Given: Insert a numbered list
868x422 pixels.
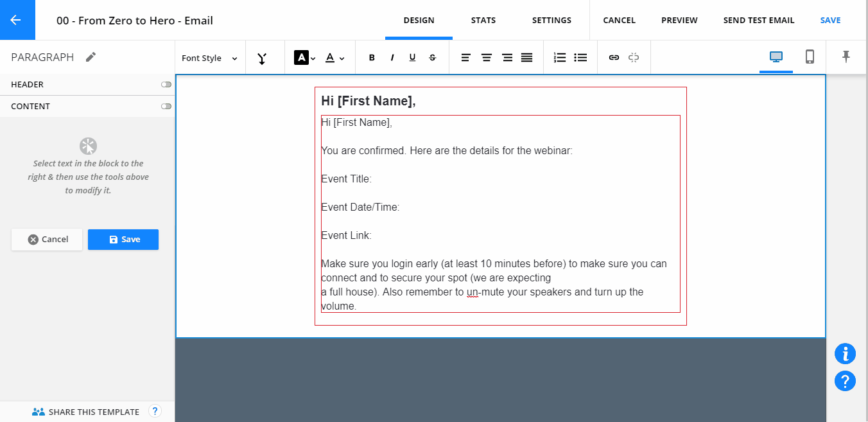Looking at the screenshot, I should click(x=560, y=58).
